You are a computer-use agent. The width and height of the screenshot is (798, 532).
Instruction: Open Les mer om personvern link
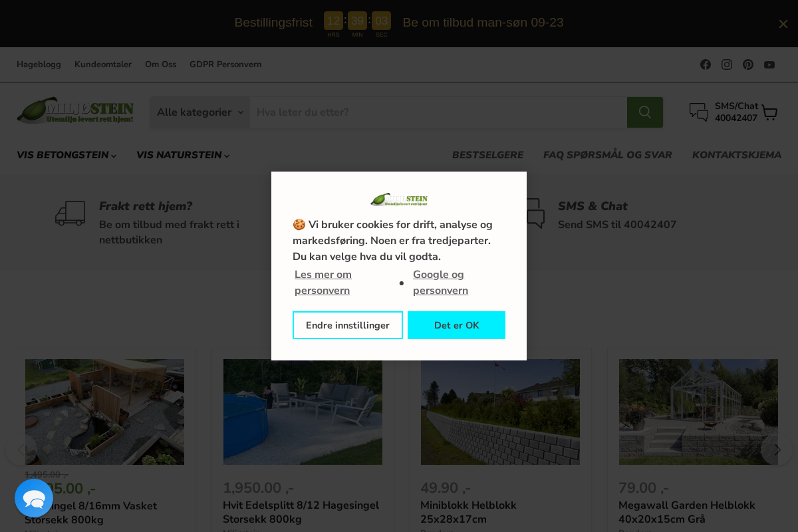(323, 282)
